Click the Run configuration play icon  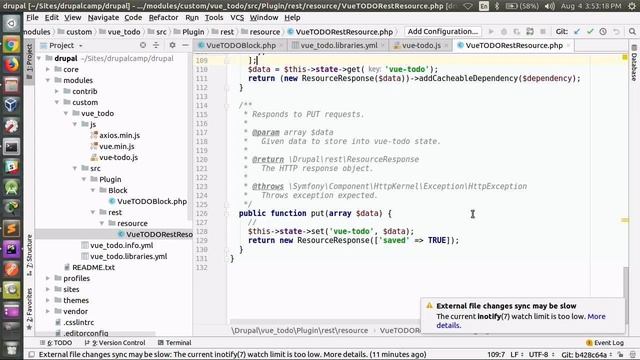coord(491,31)
